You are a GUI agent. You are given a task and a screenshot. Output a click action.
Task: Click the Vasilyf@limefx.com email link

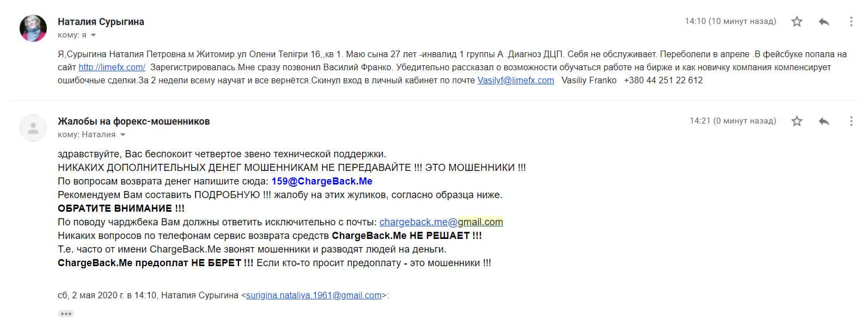coord(516,81)
